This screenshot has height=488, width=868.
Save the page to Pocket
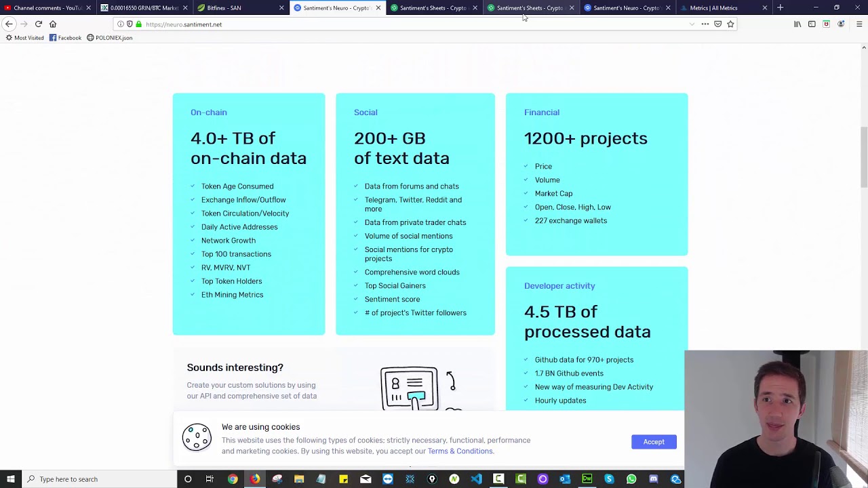point(718,24)
